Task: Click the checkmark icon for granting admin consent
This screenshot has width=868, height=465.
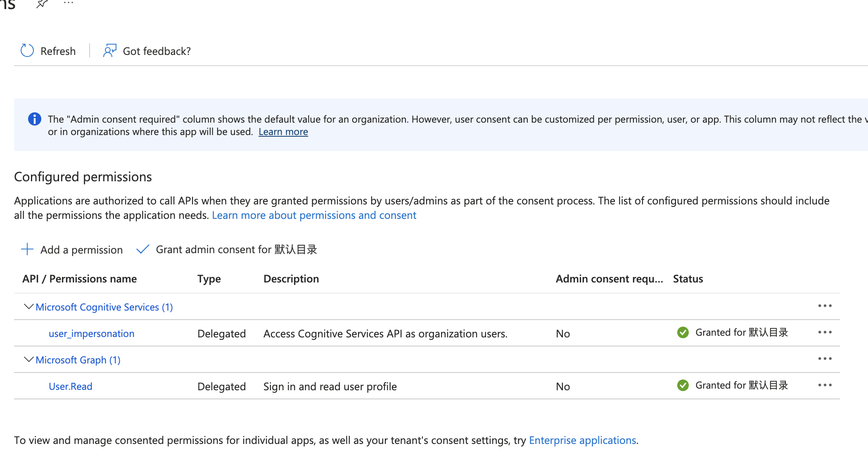Action: 142,249
